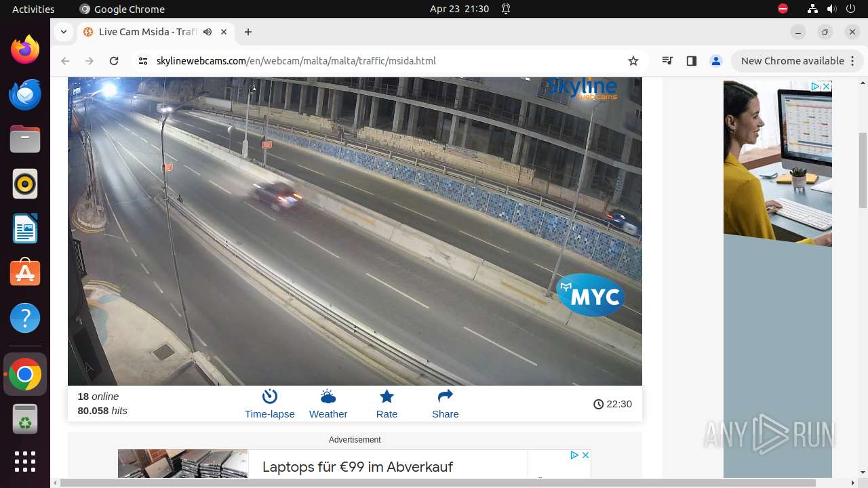Close the bottom laptop advertisement
This screenshot has width=868, height=488.
click(x=585, y=455)
